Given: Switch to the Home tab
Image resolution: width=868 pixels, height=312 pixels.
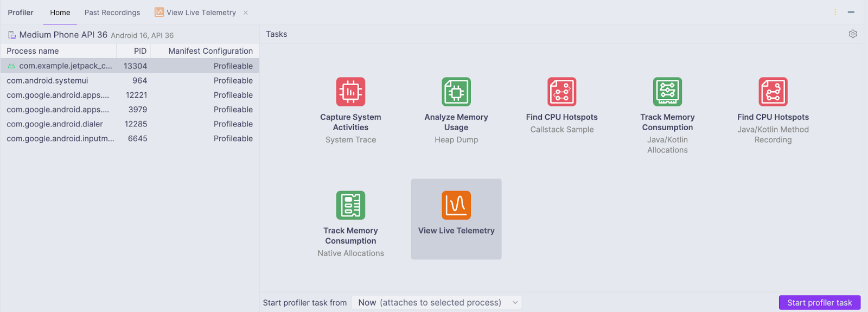Looking at the screenshot, I should [60, 12].
